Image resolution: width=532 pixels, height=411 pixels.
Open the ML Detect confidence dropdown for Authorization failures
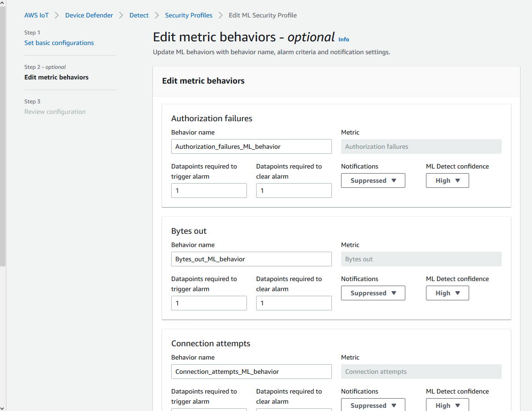[447, 180]
